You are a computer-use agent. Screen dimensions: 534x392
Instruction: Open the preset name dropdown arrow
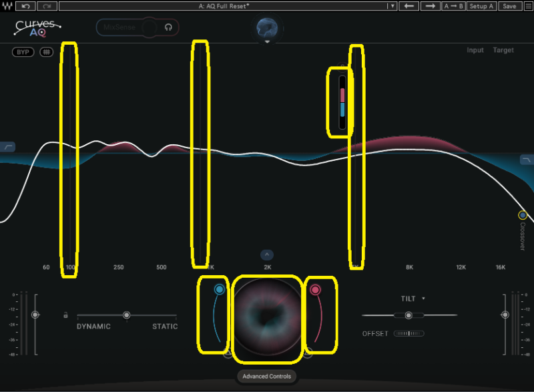(x=392, y=6)
